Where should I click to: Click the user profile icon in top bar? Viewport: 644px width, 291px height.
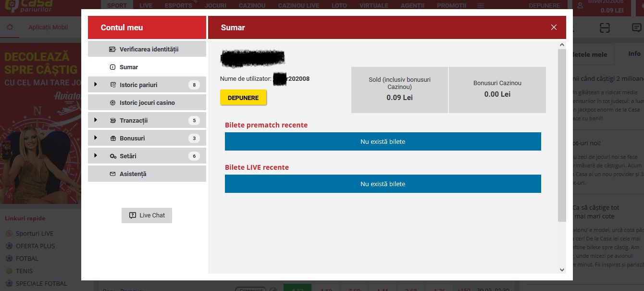click(581, 6)
